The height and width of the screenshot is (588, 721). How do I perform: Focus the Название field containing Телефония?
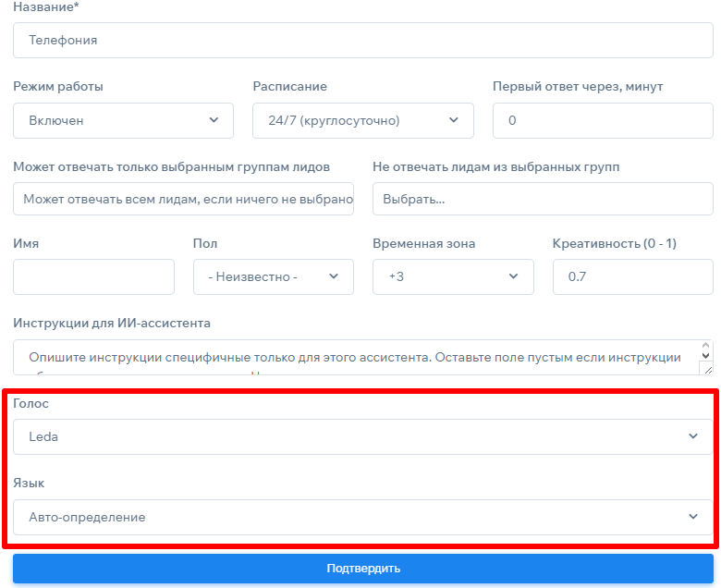362,41
